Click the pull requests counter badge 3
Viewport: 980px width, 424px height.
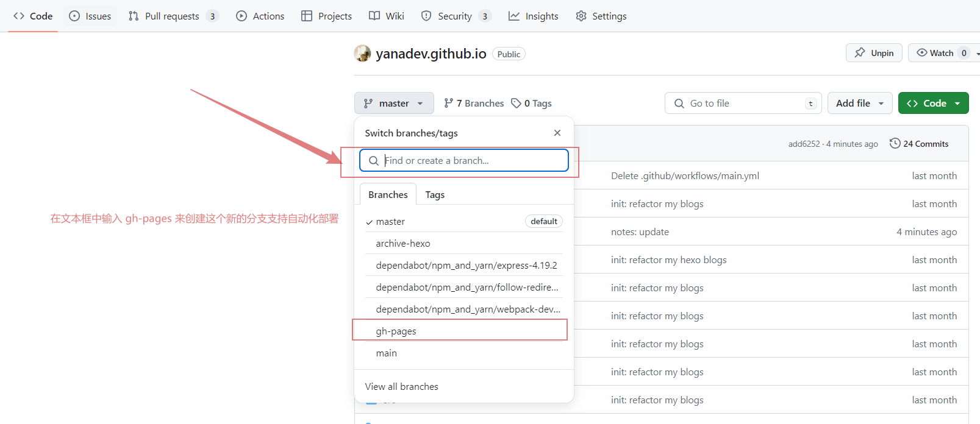(x=212, y=16)
